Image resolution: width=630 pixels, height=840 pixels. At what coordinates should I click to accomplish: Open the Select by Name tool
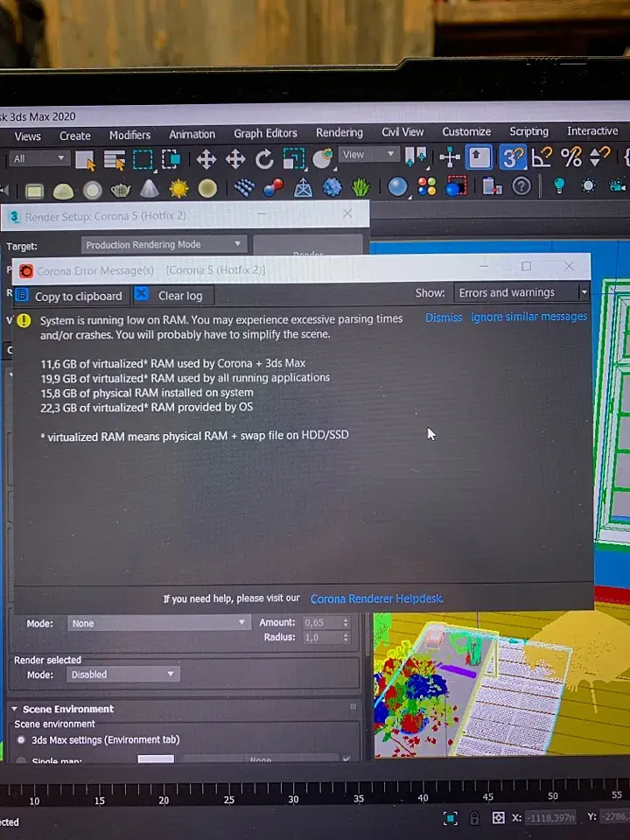tap(114, 159)
